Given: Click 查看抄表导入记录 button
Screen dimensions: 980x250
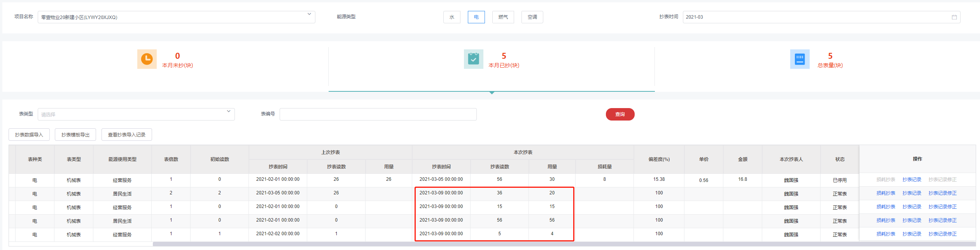Looking at the screenshot, I should (x=127, y=135).
